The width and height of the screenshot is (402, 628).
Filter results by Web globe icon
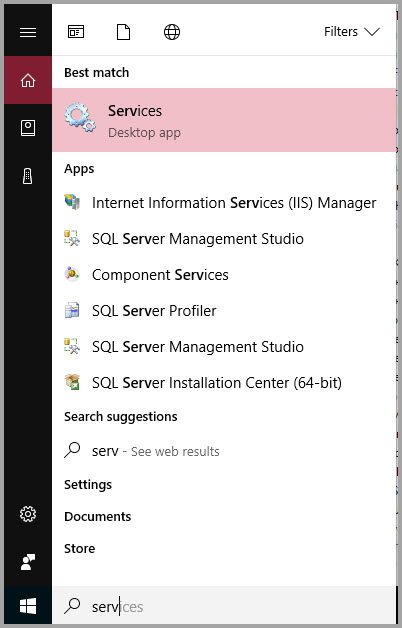(x=172, y=32)
